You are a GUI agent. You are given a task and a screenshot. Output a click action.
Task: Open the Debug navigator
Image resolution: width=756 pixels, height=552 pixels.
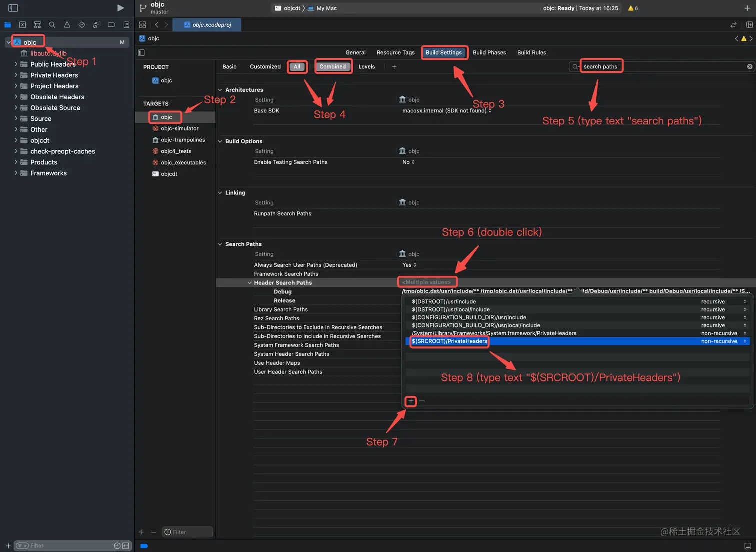tap(97, 25)
